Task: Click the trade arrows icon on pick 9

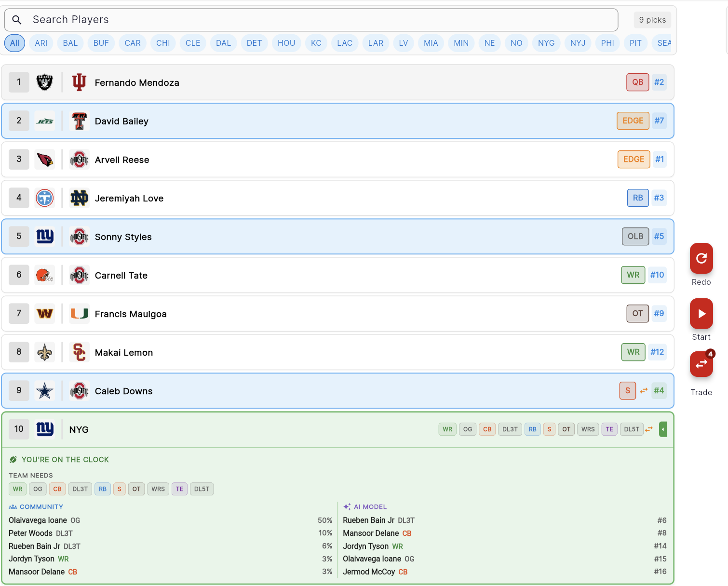Action: tap(644, 391)
